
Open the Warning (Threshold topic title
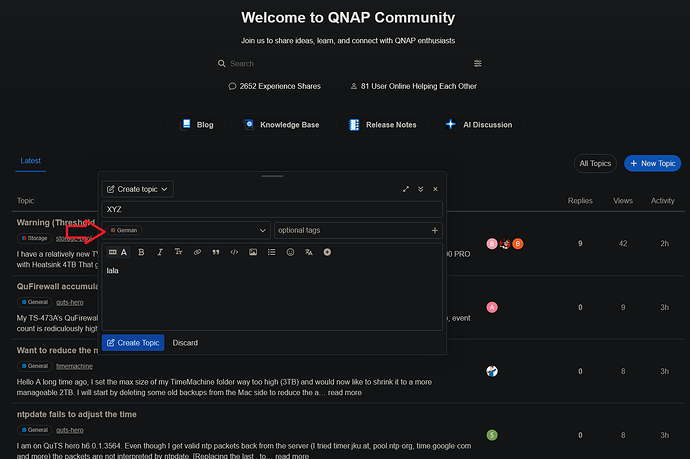tap(55, 223)
